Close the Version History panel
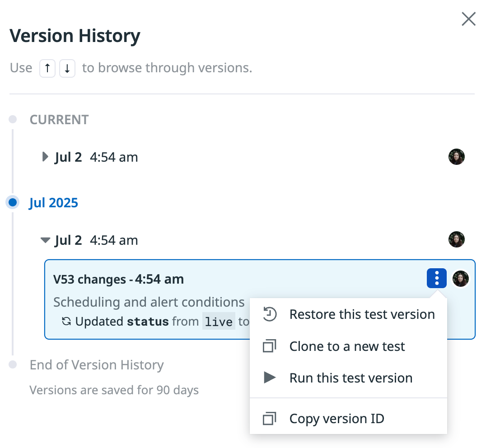Image resolution: width=486 pixels, height=448 pixels. pyautogui.click(x=468, y=19)
